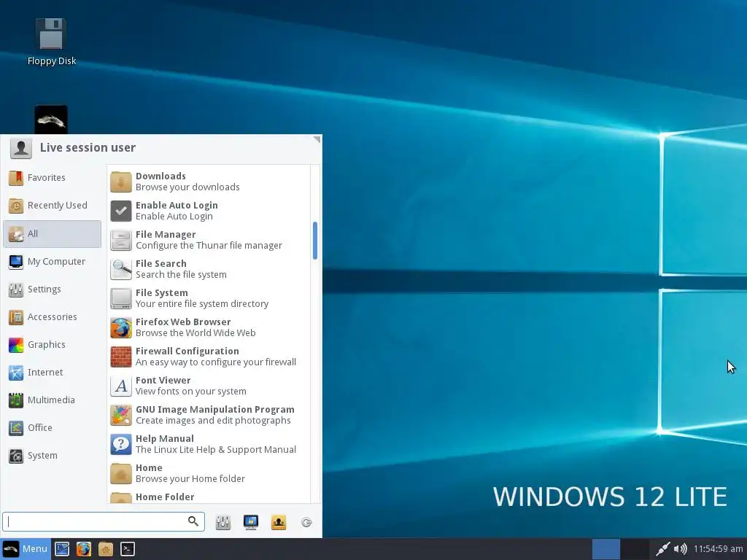Screen dimensions: 747x560
Task: Launch File Manager via its cabinet icon
Action: click(x=121, y=240)
